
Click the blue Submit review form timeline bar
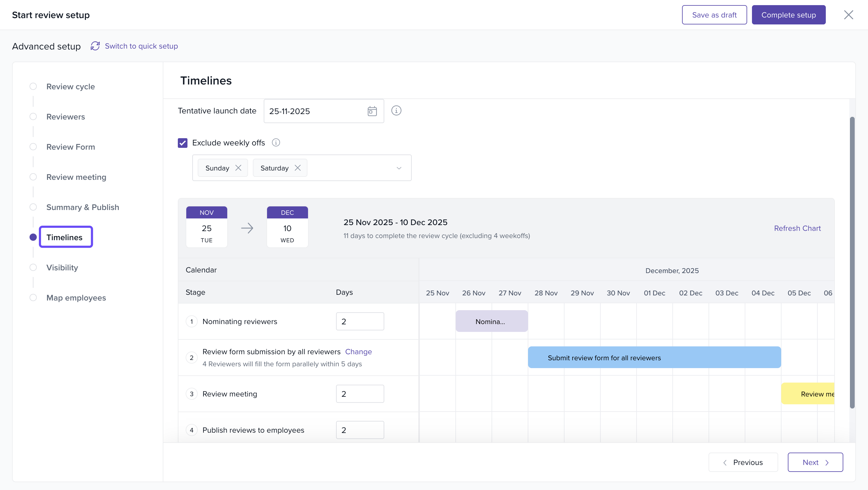click(654, 358)
